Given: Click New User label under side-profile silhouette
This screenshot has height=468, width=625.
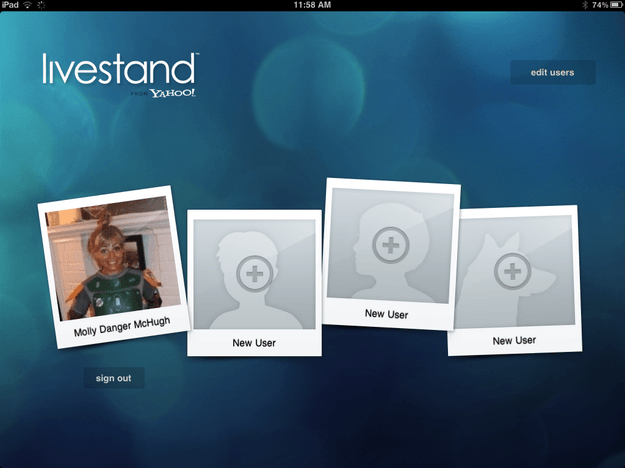Looking at the screenshot, I should [x=386, y=314].
